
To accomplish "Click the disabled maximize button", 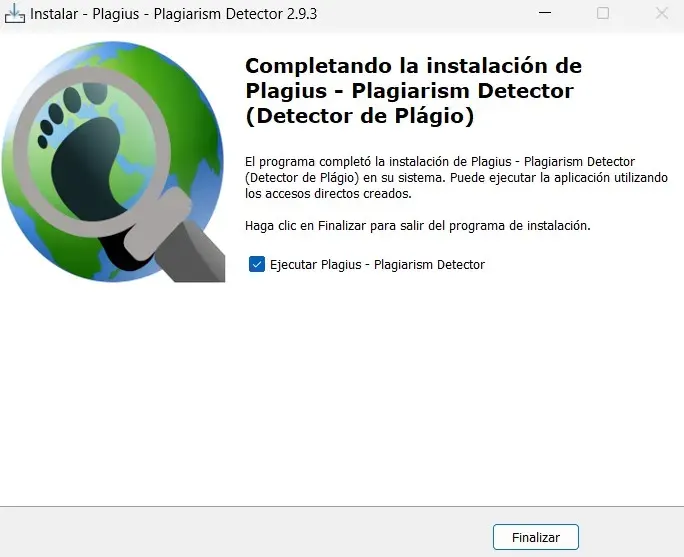I will point(603,13).
